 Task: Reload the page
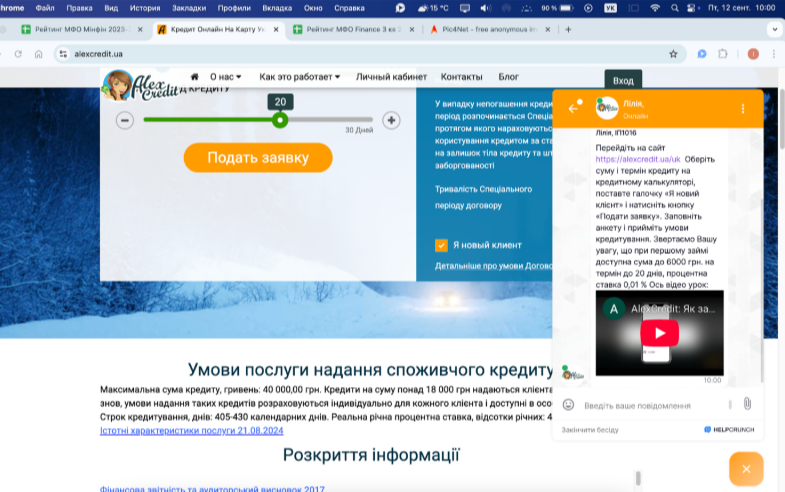click(x=18, y=54)
